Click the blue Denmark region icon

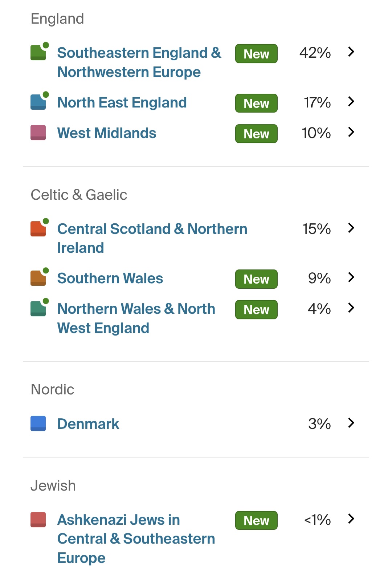coord(38,423)
